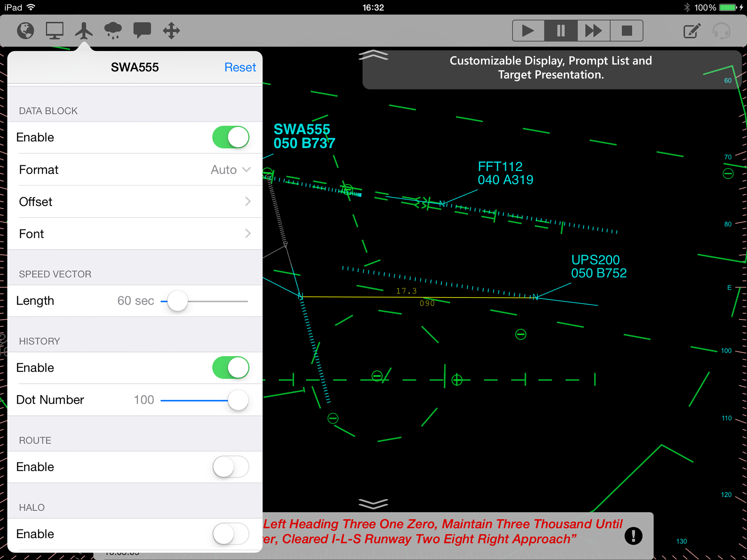Select the four-arrow move icon
The height and width of the screenshot is (560, 747).
click(171, 31)
